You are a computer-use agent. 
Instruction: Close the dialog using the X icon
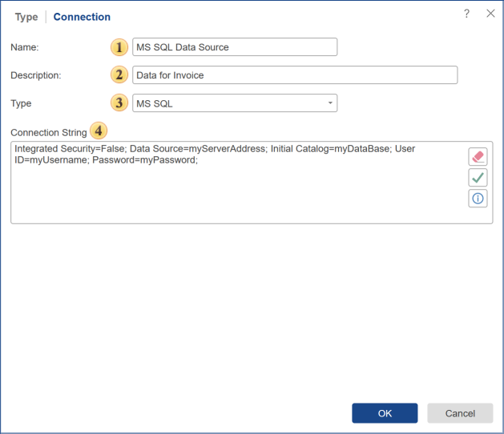coord(490,14)
